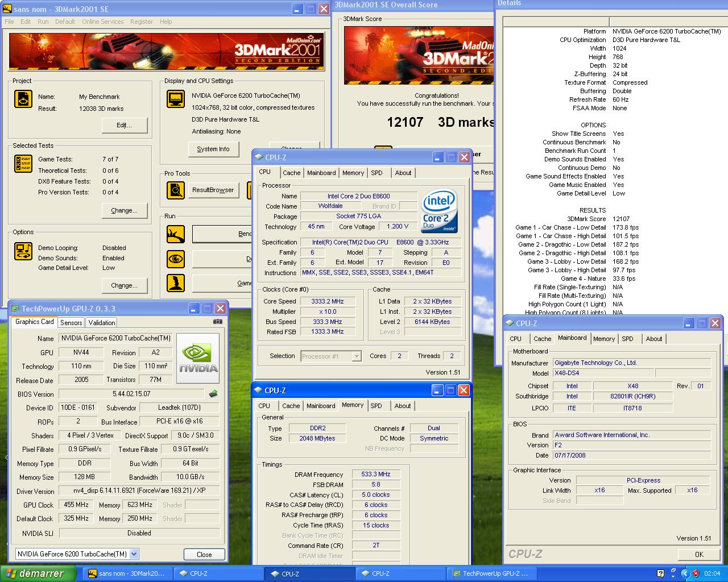The height and width of the screenshot is (582, 728).
Task: Click the ResultBrowser button
Action: (213, 190)
